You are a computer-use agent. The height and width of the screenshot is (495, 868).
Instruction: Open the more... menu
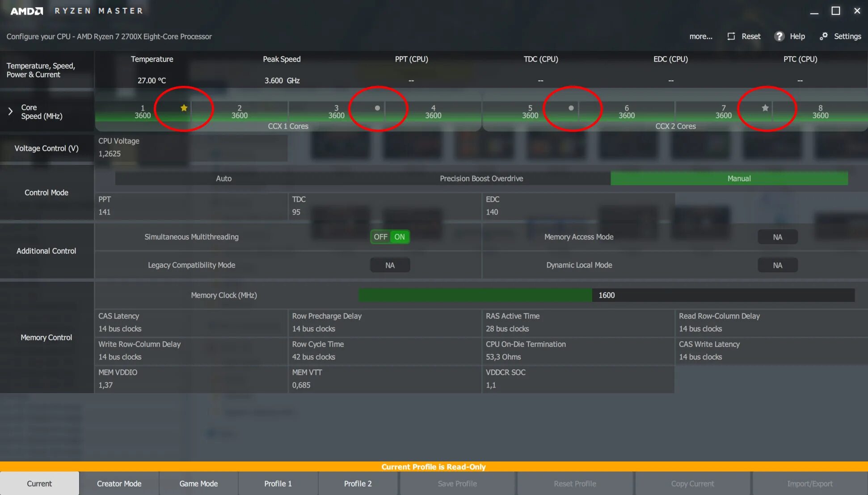click(x=700, y=36)
